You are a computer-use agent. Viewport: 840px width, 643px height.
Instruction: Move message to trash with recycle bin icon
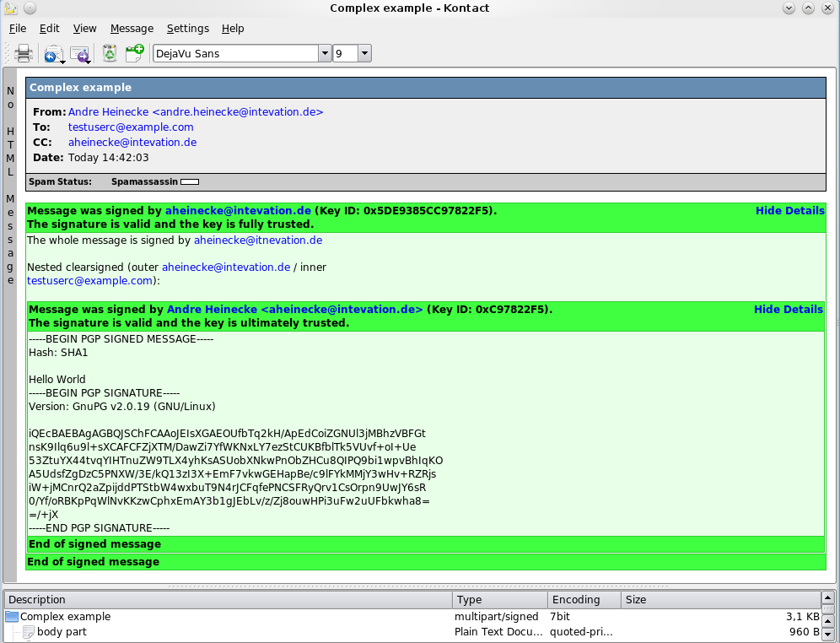(110, 54)
